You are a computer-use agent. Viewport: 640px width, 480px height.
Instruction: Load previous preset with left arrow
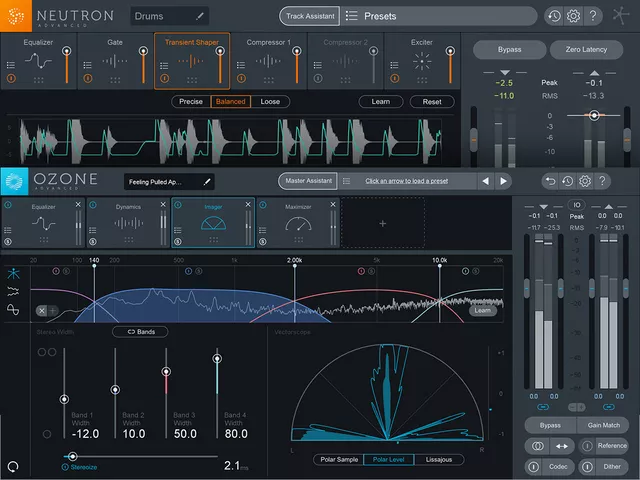tap(485, 181)
